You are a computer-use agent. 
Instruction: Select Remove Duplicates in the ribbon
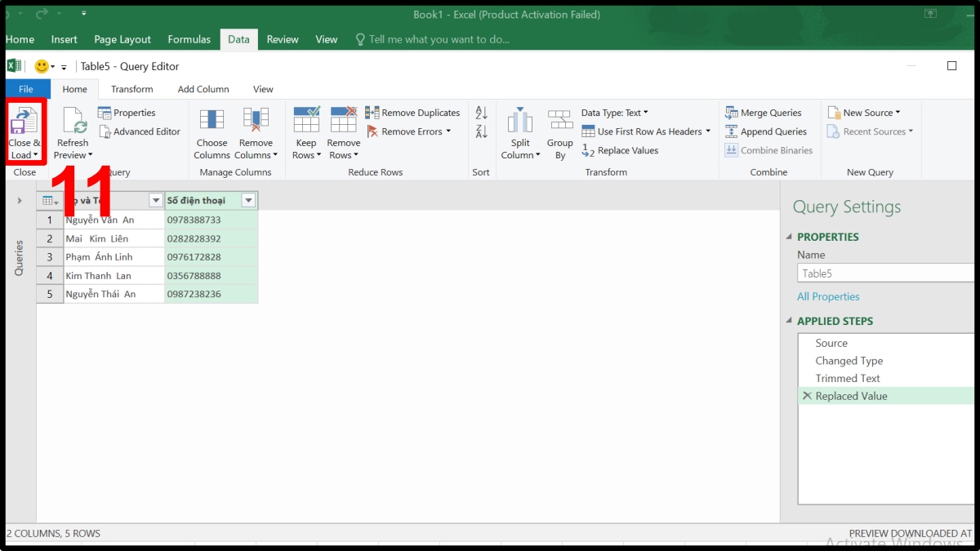(x=412, y=113)
